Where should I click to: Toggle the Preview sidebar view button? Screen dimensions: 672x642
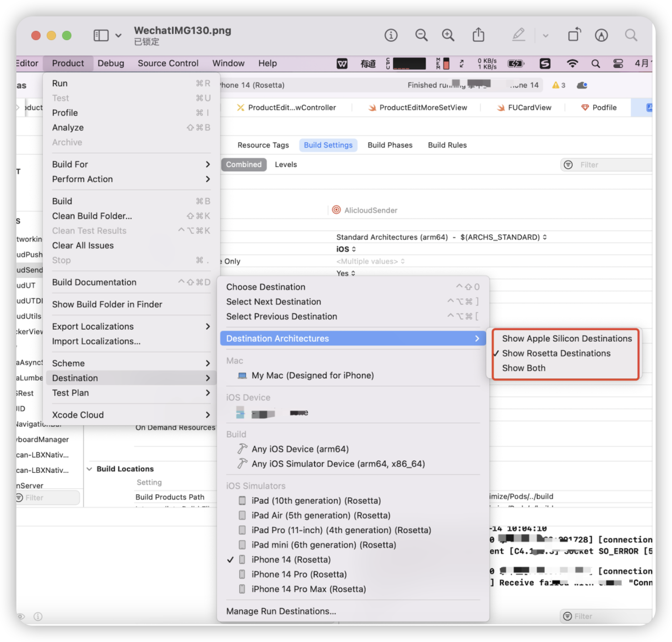pyautogui.click(x=101, y=35)
